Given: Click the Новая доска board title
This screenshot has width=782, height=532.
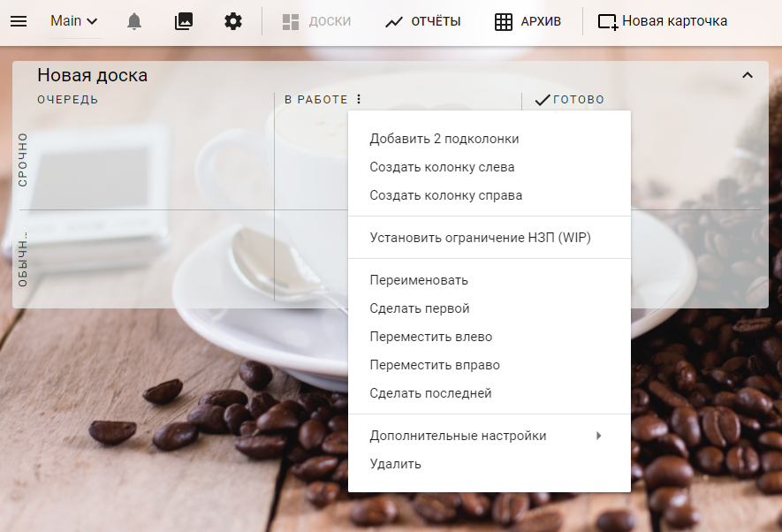Looking at the screenshot, I should 92,75.
